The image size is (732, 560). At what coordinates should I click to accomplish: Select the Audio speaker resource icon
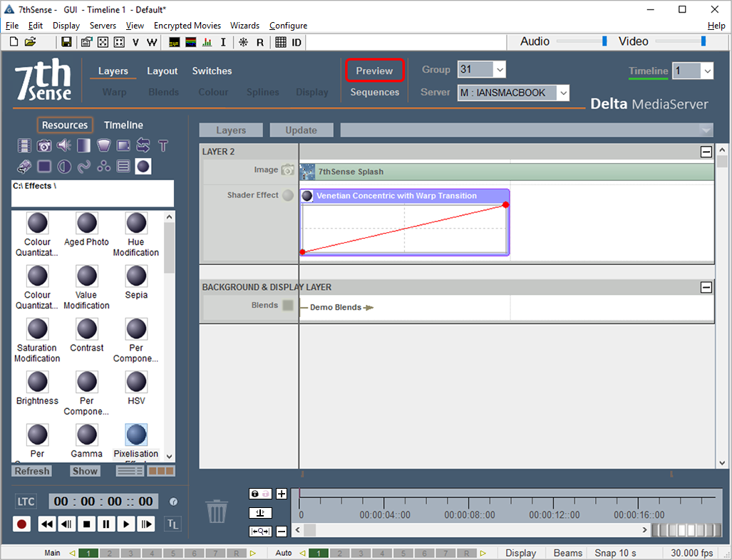point(64,145)
